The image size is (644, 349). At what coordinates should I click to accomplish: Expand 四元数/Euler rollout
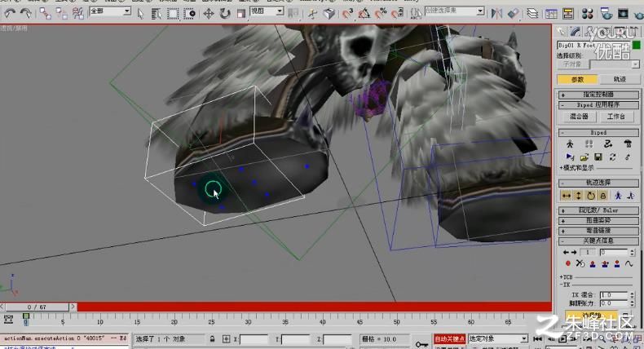click(598, 210)
